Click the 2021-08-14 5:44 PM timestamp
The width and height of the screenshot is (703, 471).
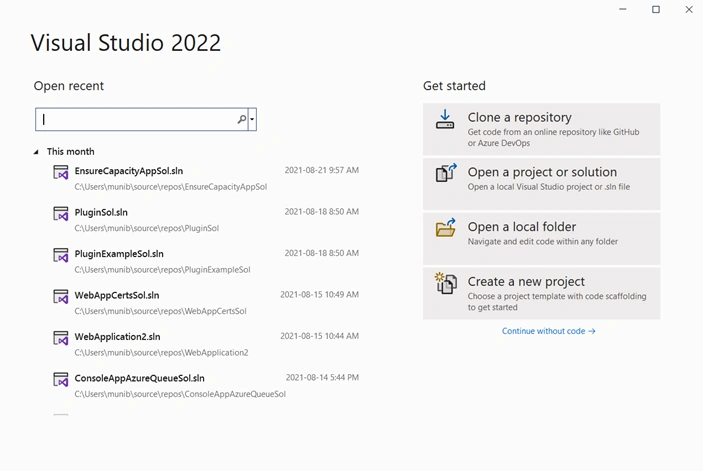(x=322, y=377)
